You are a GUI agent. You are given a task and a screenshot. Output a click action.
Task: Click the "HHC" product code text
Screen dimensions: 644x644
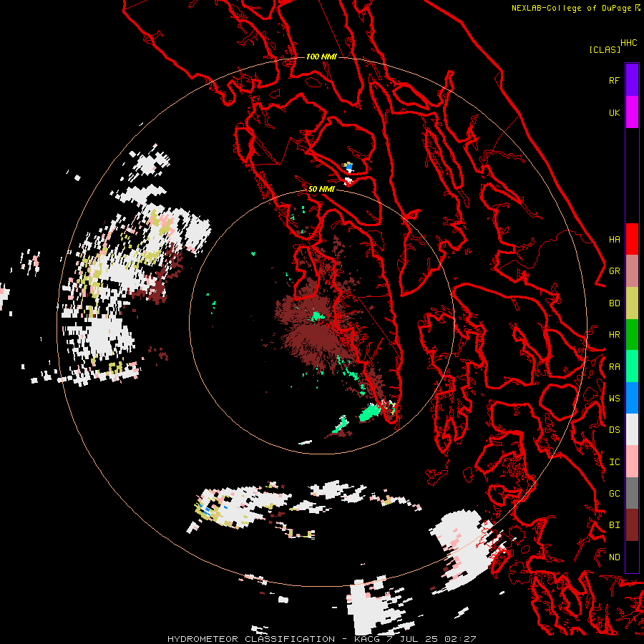pyautogui.click(x=629, y=43)
